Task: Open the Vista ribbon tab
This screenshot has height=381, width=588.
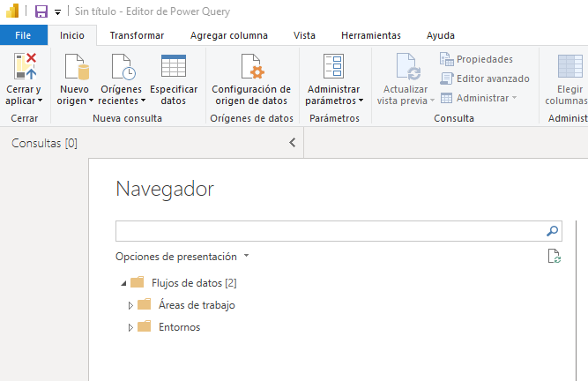Action: coord(304,35)
